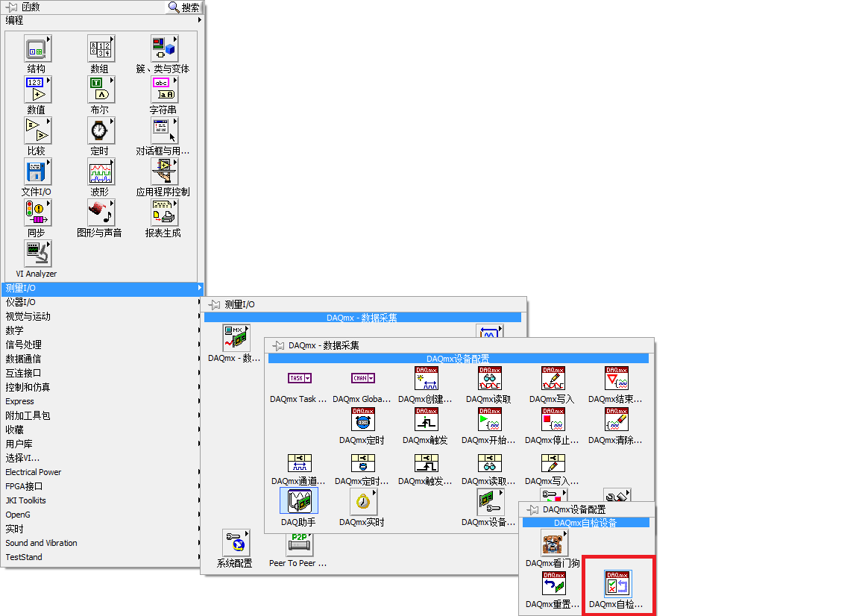Select the DAQmx Task Name constant
The height and width of the screenshot is (616, 859).
[x=299, y=378]
